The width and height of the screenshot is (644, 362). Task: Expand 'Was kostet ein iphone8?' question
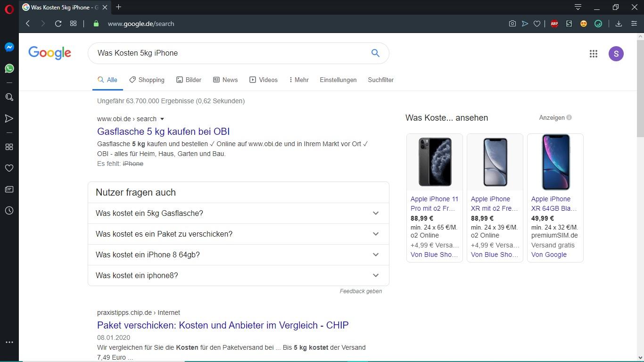pos(238,275)
